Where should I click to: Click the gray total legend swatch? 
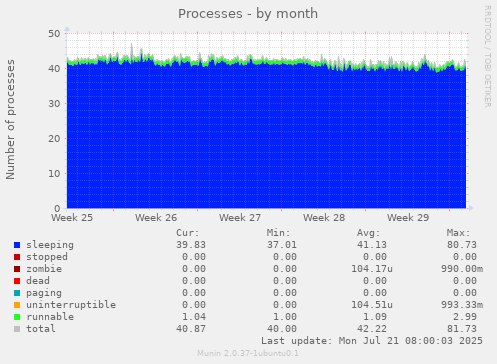[x=17, y=329]
